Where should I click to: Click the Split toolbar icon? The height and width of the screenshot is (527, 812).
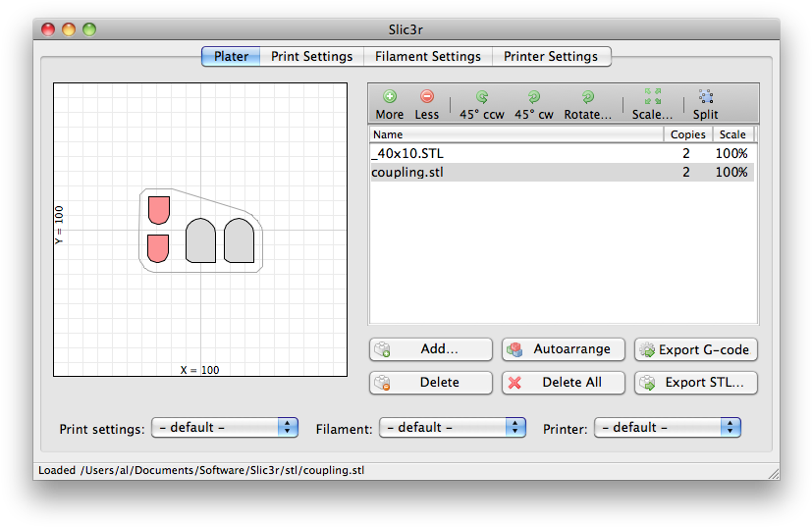[x=705, y=97]
